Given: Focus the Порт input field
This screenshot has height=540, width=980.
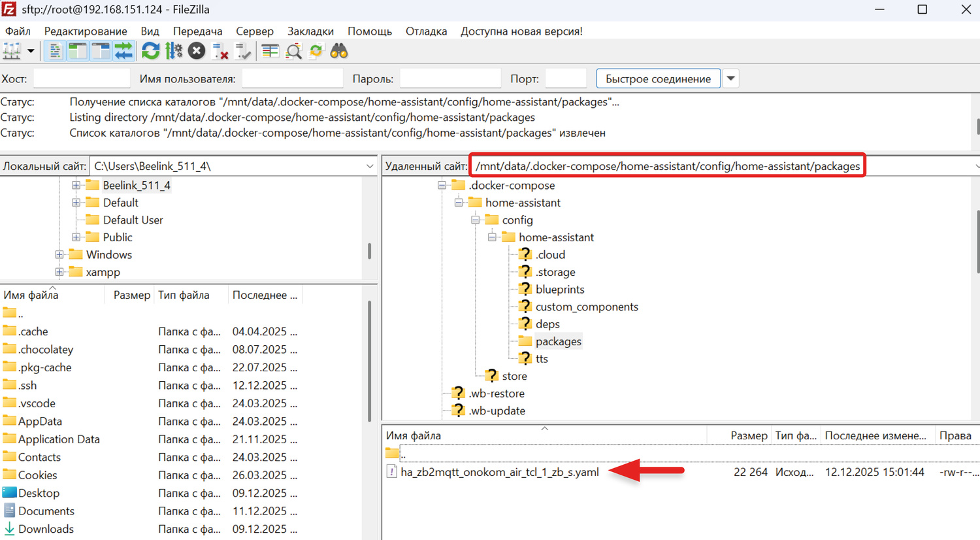Looking at the screenshot, I should (566, 78).
